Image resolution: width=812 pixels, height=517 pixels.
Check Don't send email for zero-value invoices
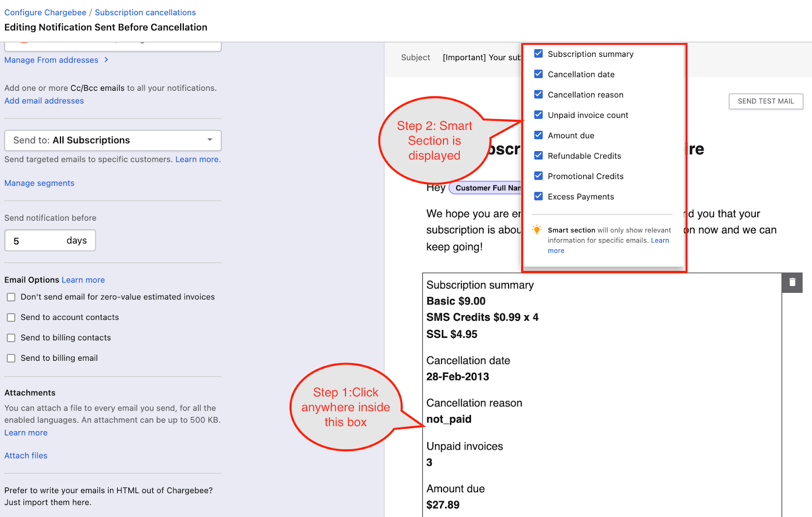(11, 297)
